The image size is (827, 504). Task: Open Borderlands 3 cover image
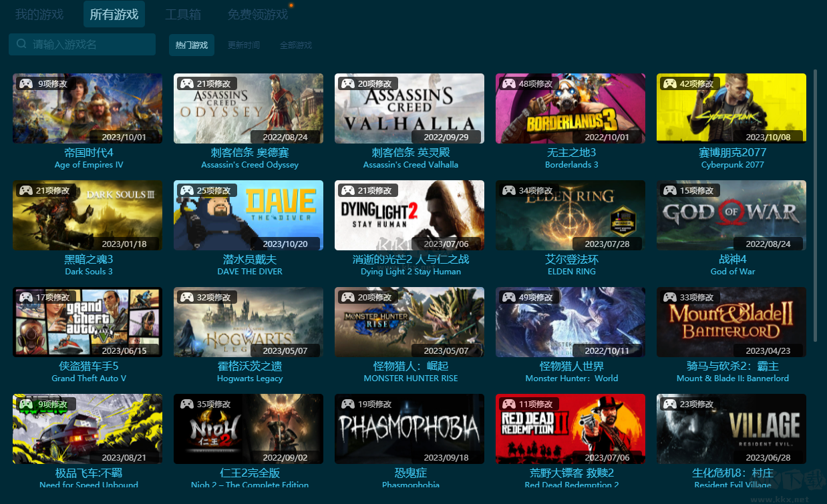(570, 108)
